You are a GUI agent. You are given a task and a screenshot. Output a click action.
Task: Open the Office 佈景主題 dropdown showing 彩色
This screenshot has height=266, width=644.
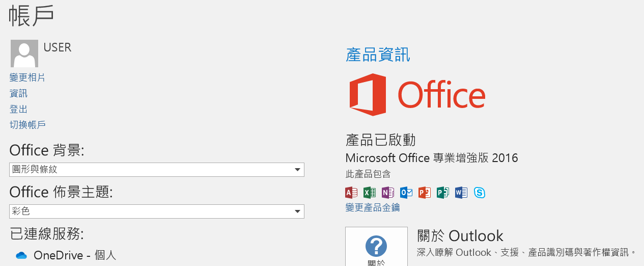pyautogui.click(x=157, y=211)
